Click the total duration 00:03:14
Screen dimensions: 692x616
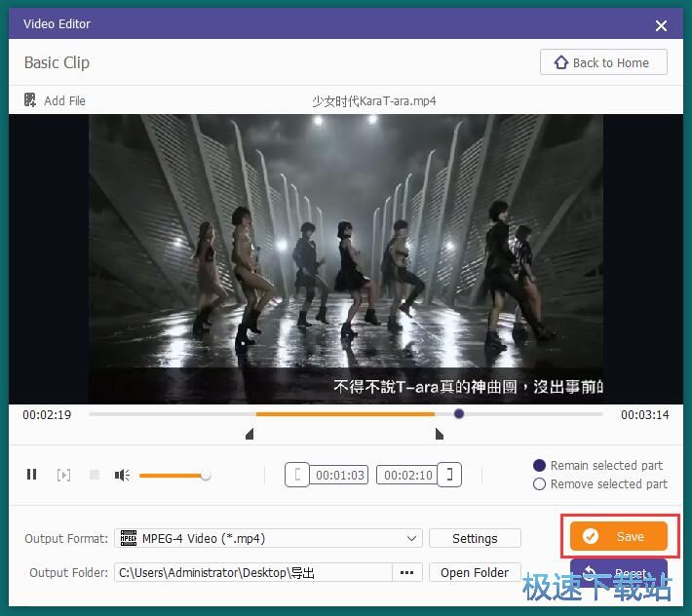pyautogui.click(x=645, y=415)
